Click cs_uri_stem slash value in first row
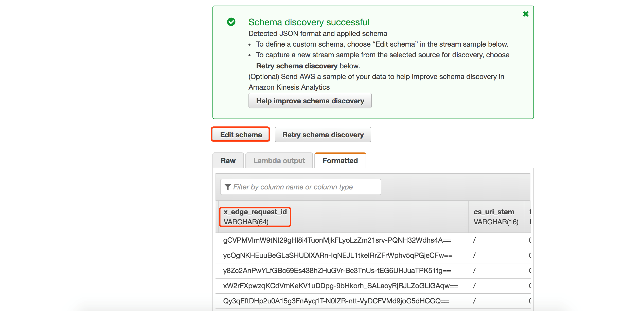This screenshot has width=644, height=311. (x=474, y=240)
